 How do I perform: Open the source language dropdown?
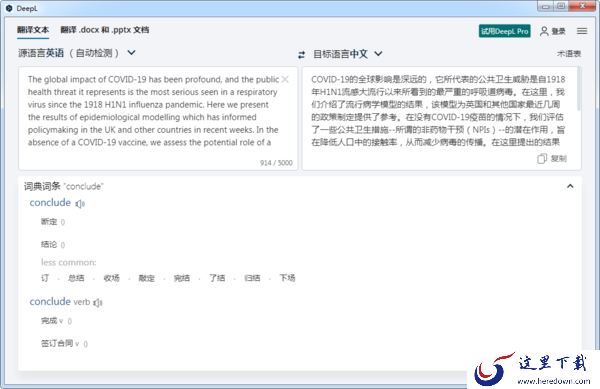[x=131, y=52]
